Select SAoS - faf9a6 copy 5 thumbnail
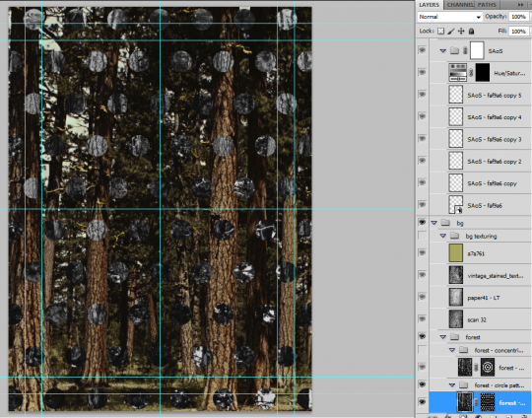This screenshot has width=532, height=418. [x=456, y=95]
